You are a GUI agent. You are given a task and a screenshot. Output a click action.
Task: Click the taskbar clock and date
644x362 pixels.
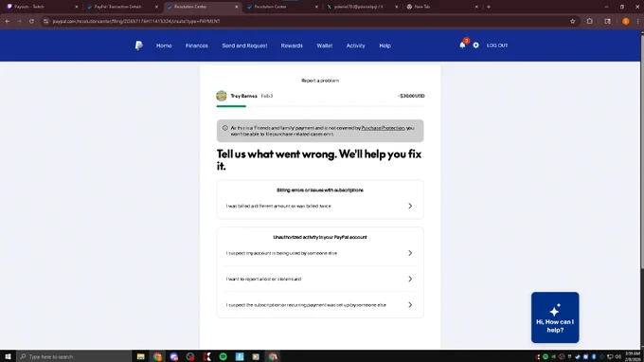pyautogui.click(x=633, y=356)
